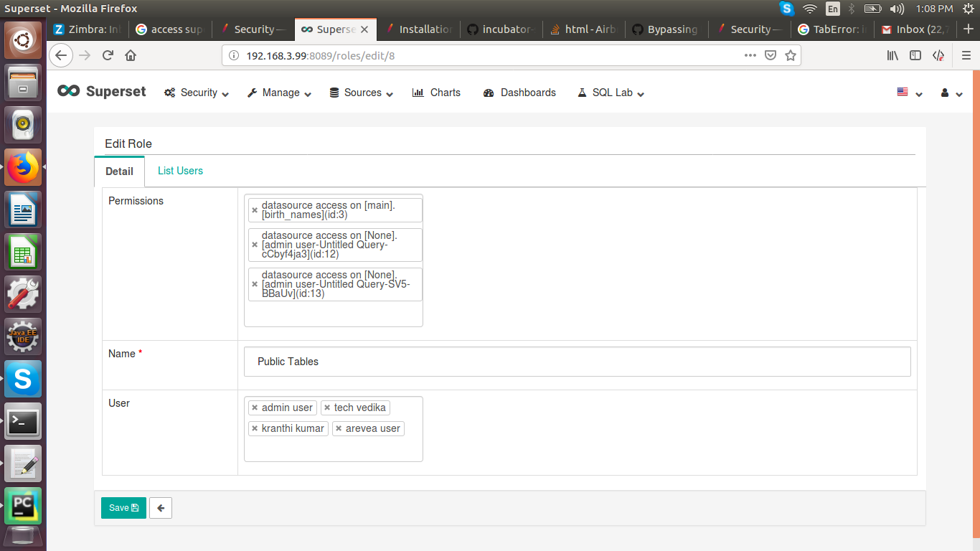
Task: Expand the language selector flag dropdown
Action: point(908,93)
